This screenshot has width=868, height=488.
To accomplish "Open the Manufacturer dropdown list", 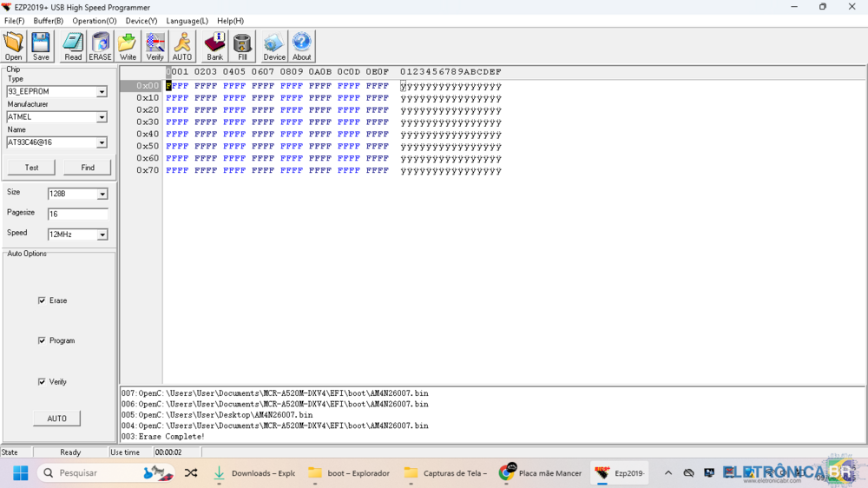I will [102, 117].
